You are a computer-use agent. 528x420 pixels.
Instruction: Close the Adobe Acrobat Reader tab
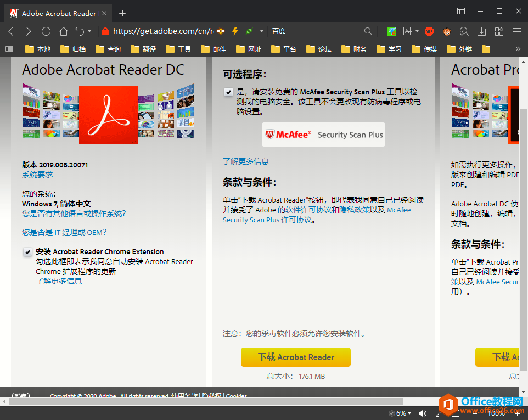click(104, 13)
